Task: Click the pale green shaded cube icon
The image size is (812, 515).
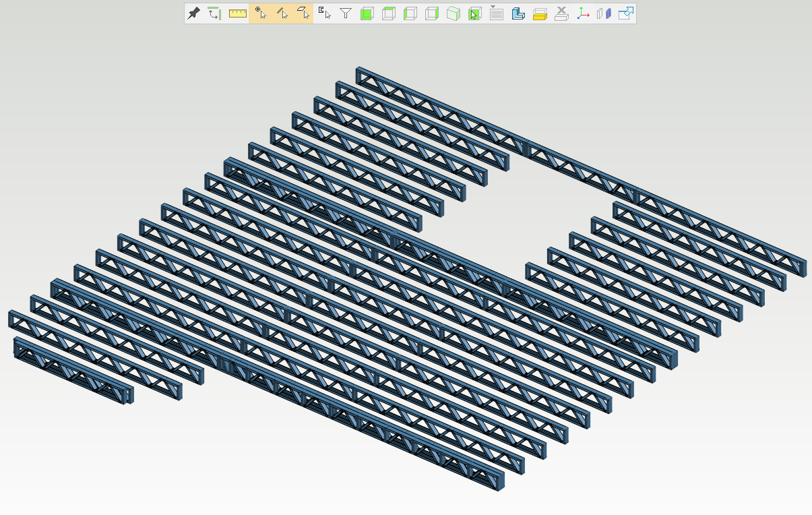Action: coord(454,13)
